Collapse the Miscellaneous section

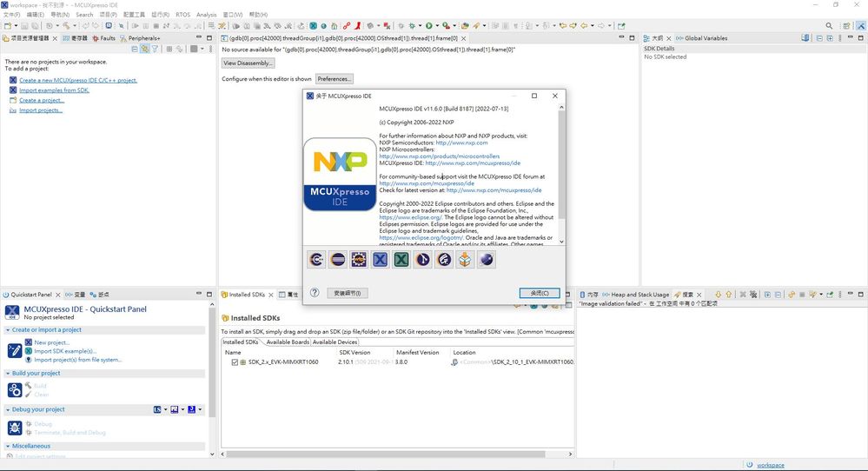click(8, 446)
